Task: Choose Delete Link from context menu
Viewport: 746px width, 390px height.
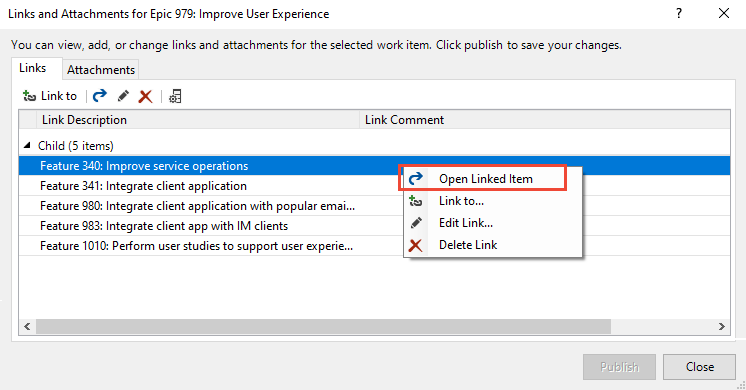Action: coord(492,244)
